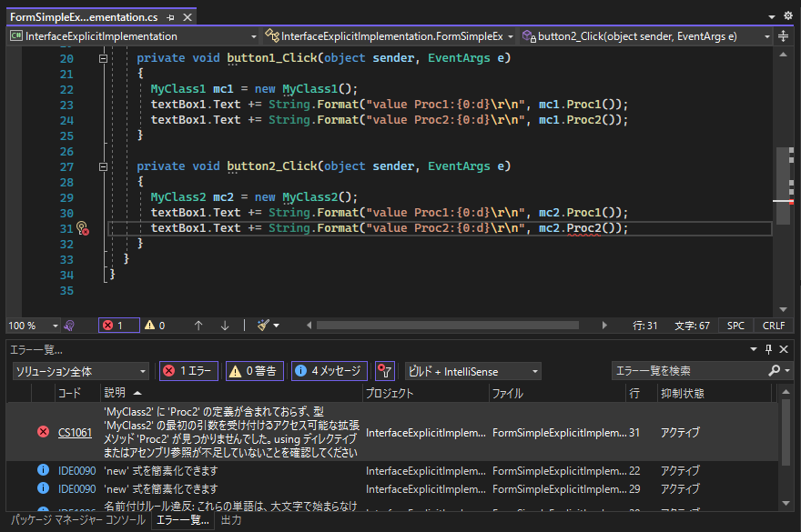Click the SPC indentation indicator
Image resolution: width=801 pixels, height=532 pixels.
tap(735, 326)
